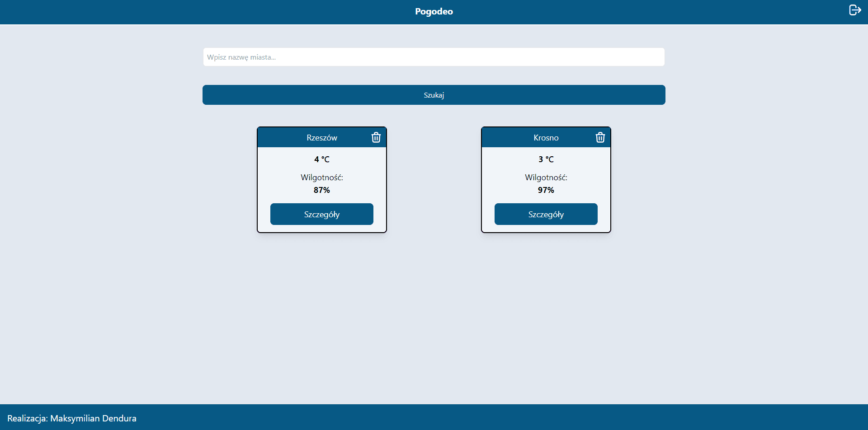Click the 3 °C temperature reading
Viewport: 868px width, 430px height.
click(x=546, y=159)
